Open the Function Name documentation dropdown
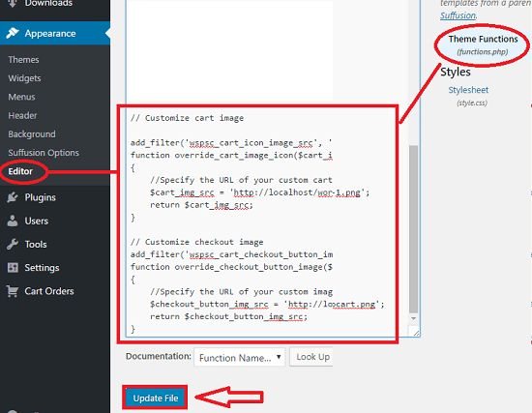The width and height of the screenshot is (532, 413). click(240, 357)
